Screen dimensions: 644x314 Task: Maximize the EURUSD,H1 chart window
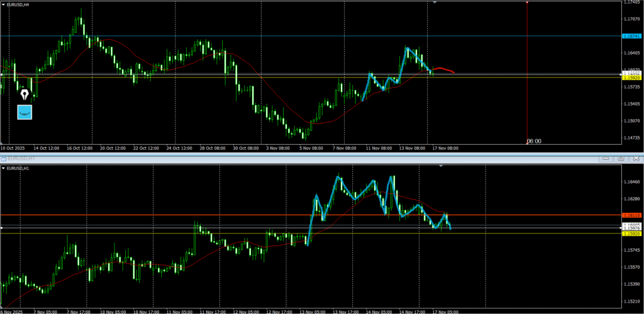click(x=620, y=158)
